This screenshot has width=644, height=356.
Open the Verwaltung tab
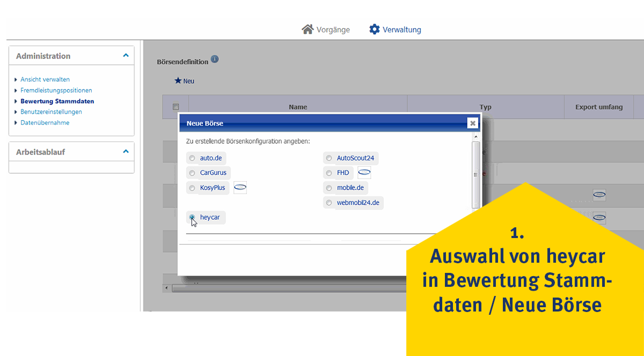click(x=395, y=29)
